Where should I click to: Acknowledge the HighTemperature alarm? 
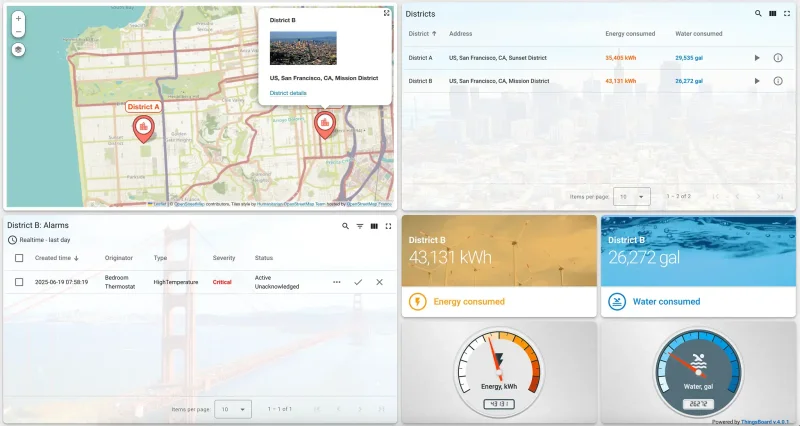358,282
